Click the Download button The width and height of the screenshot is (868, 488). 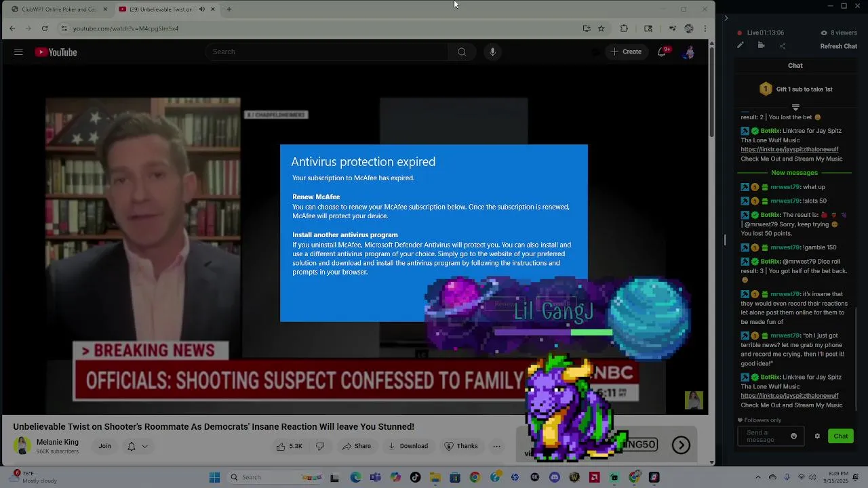coord(408,446)
